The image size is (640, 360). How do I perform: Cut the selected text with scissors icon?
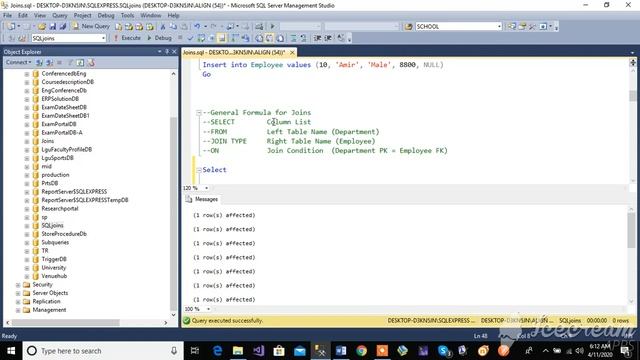point(162,27)
